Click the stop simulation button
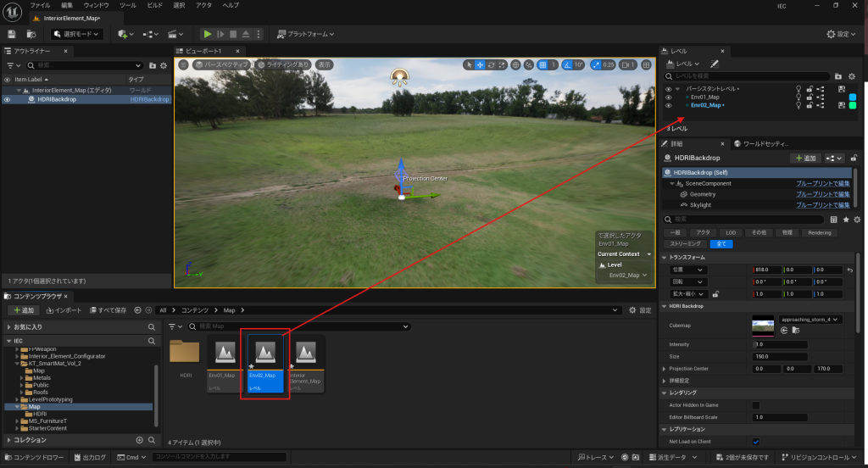The image size is (868, 468). [x=233, y=34]
